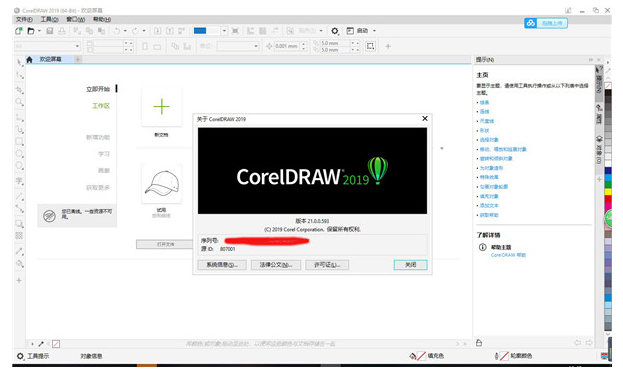Select 工作区 (Workspace) in welcome sidebar
The height and width of the screenshot is (374, 623).
coord(101,106)
